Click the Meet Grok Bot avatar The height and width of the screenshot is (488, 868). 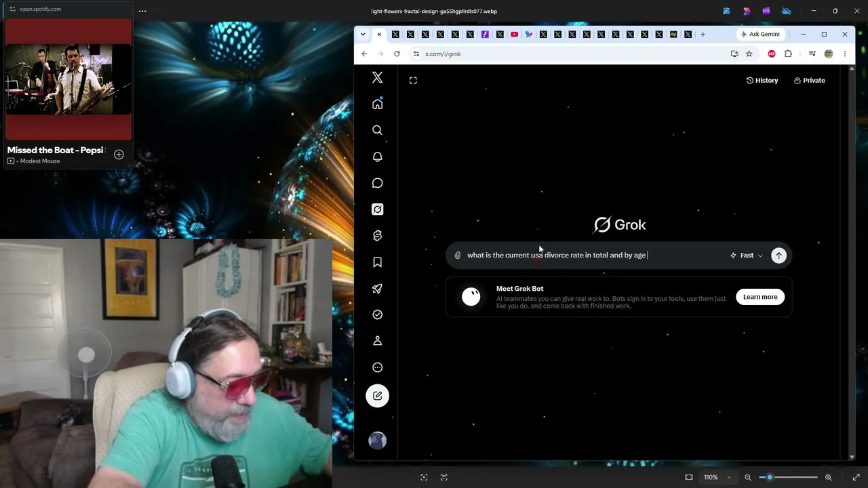coord(471,297)
